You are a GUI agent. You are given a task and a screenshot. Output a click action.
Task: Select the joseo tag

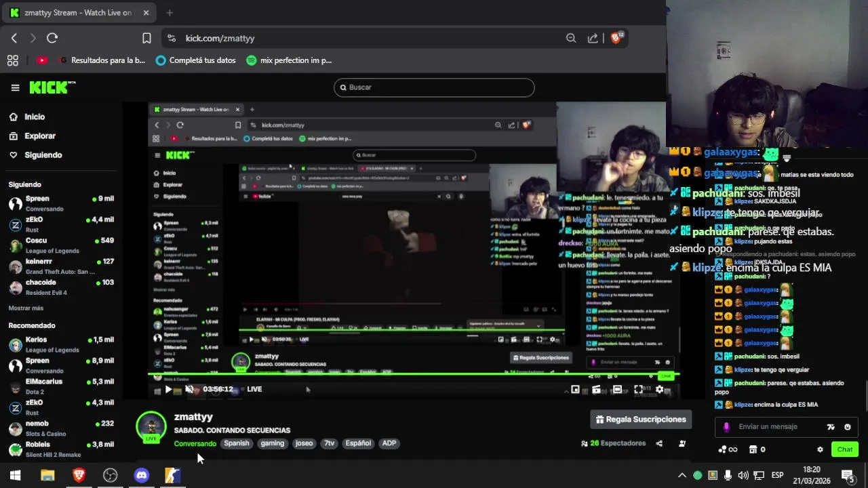click(x=304, y=443)
